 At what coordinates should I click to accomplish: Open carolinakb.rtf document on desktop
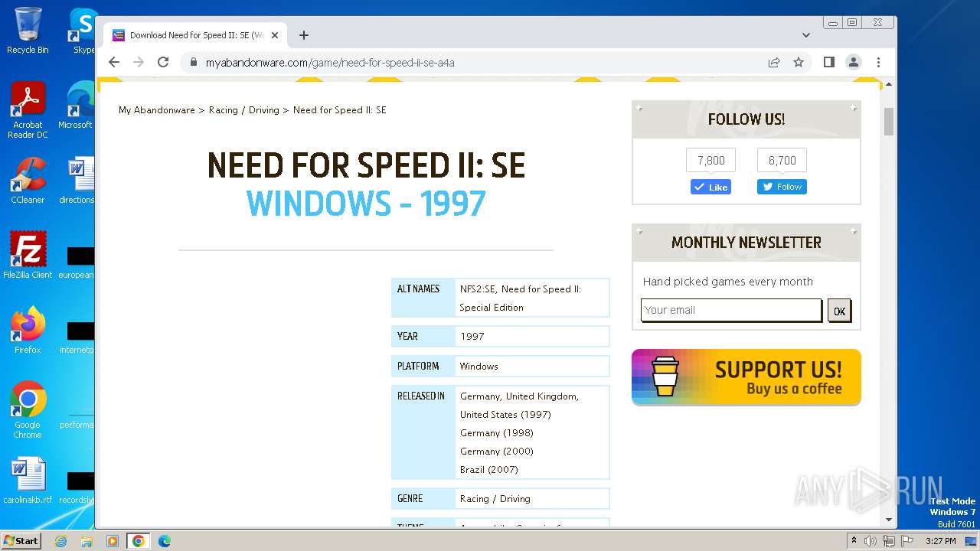[x=28, y=481]
